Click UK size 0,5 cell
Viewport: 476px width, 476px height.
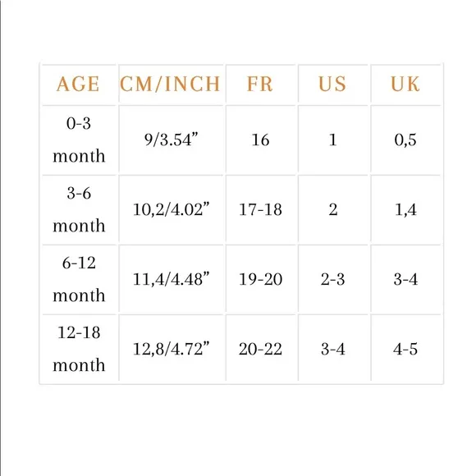(405, 140)
